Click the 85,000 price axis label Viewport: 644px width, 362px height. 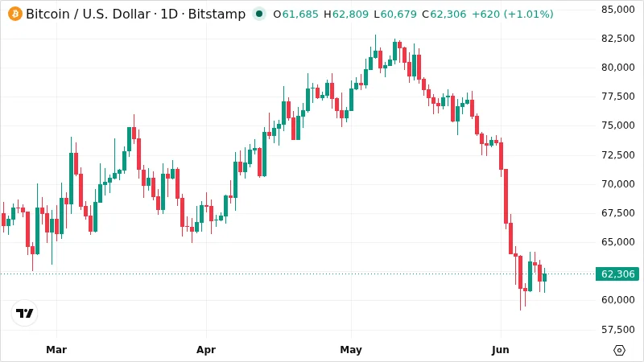coord(617,10)
